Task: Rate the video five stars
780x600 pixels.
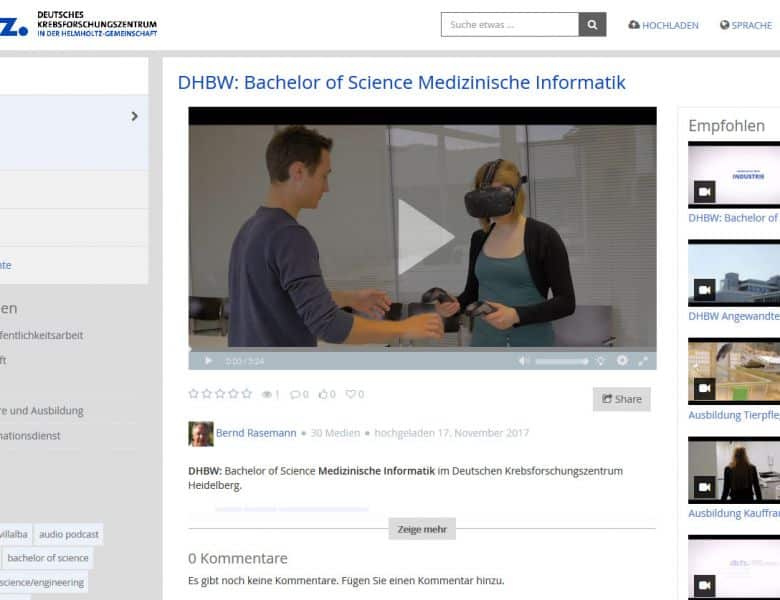Action: click(247, 394)
